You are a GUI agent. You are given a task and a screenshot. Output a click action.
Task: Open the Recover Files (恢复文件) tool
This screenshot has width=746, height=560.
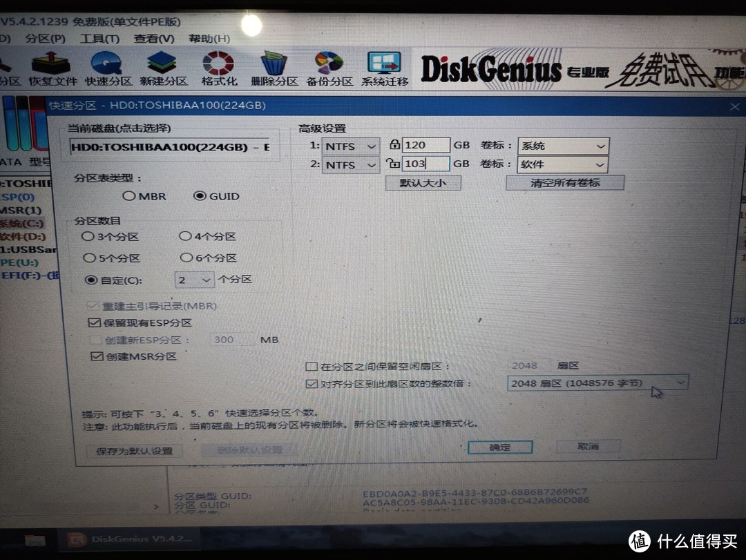tap(52, 69)
